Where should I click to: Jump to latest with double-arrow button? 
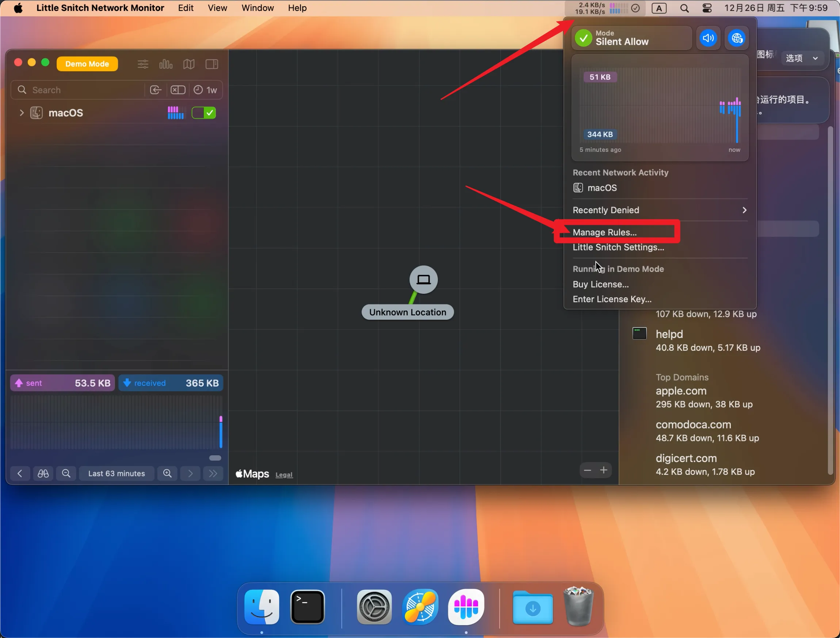[x=213, y=473]
